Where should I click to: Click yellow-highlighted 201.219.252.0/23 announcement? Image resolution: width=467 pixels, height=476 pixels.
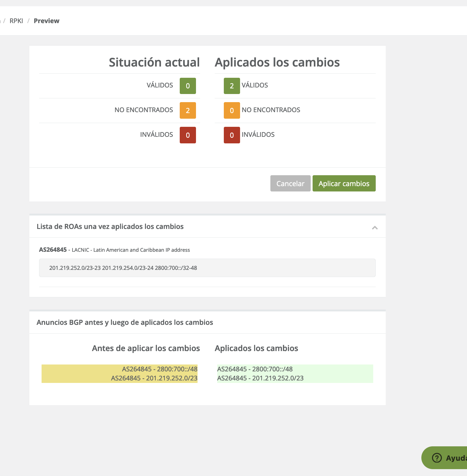click(154, 378)
